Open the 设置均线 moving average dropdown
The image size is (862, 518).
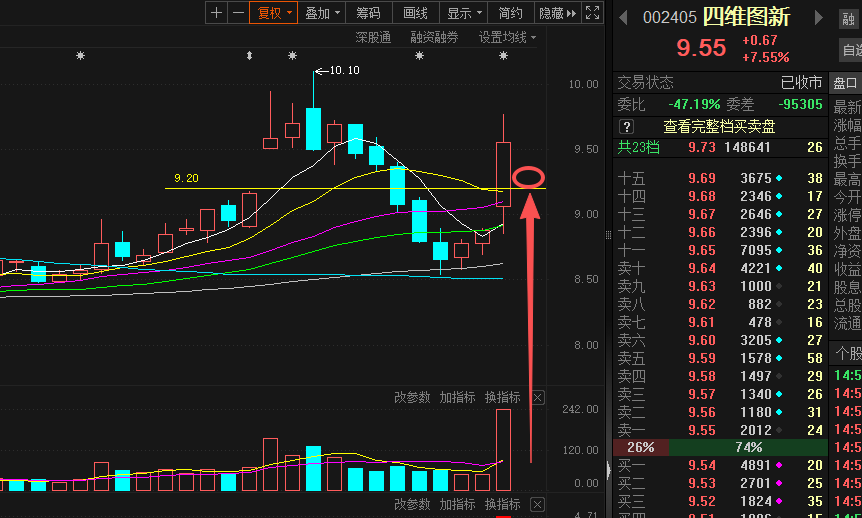pos(507,37)
